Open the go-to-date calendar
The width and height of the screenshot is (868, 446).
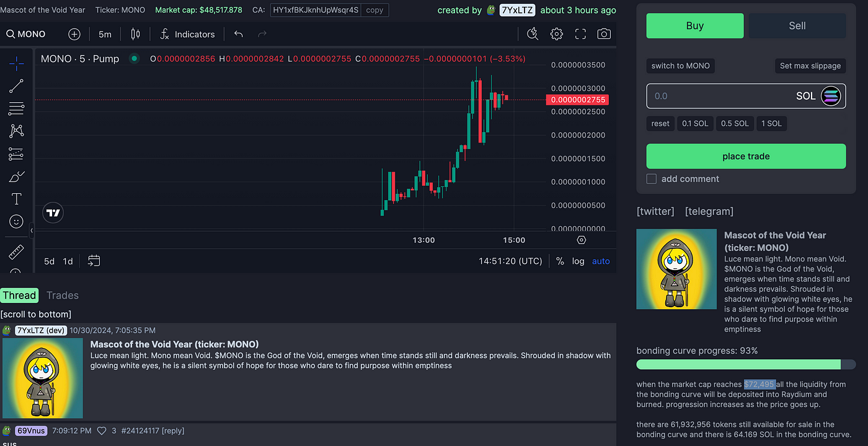tap(94, 261)
